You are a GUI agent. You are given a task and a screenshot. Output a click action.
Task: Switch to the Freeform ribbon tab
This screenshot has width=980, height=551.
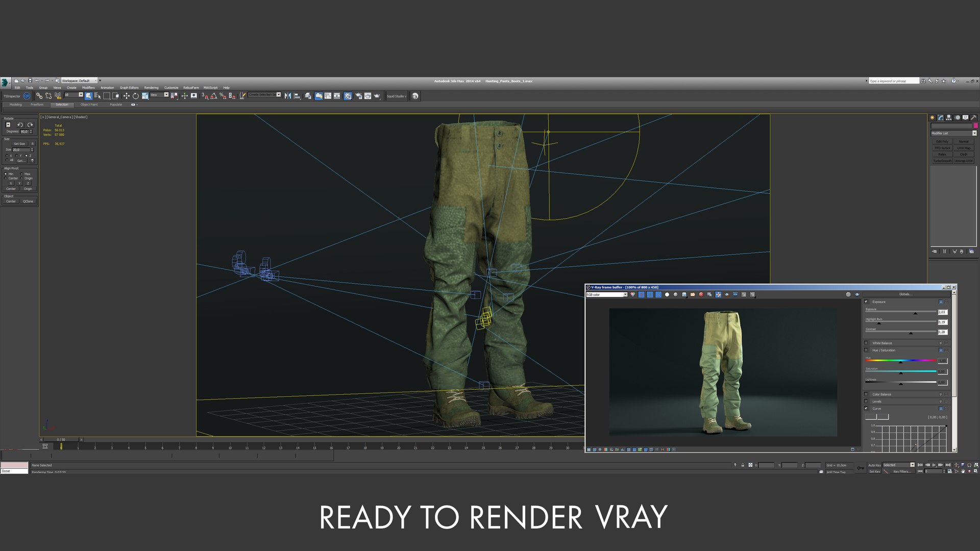pyautogui.click(x=37, y=105)
